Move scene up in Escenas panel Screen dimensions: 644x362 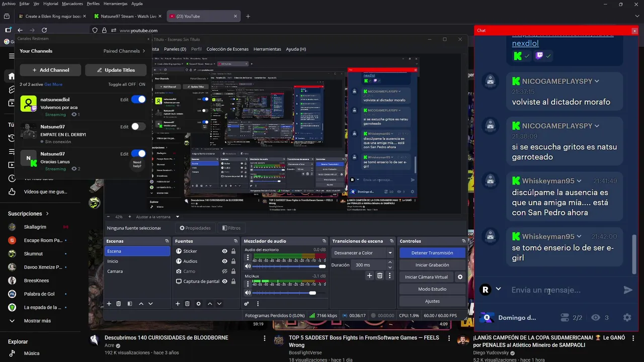tap(141, 304)
